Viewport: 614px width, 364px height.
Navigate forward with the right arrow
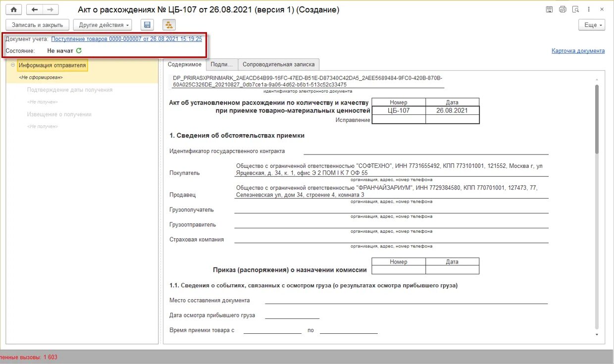tap(50, 9)
